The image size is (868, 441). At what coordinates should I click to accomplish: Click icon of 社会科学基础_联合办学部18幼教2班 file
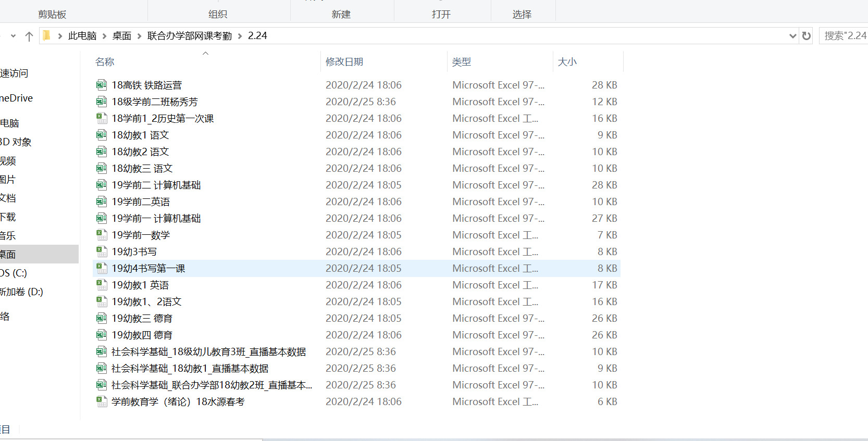click(x=102, y=385)
